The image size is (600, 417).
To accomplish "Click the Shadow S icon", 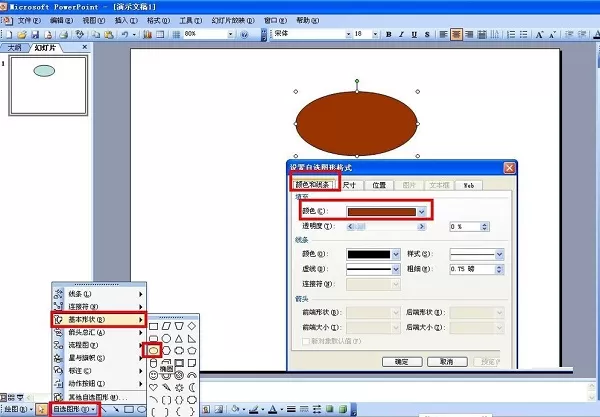I will pos(427,34).
